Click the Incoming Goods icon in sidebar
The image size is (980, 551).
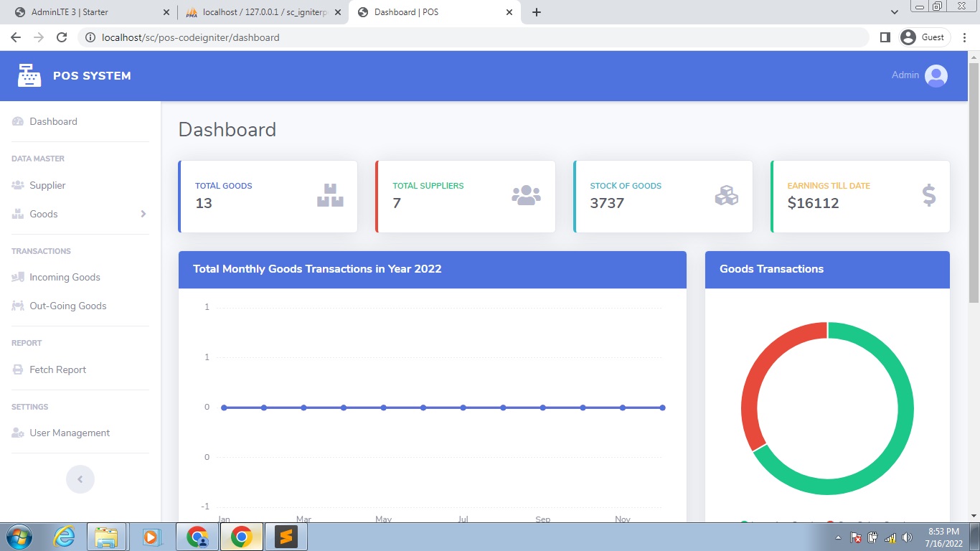(x=17, y=277)
